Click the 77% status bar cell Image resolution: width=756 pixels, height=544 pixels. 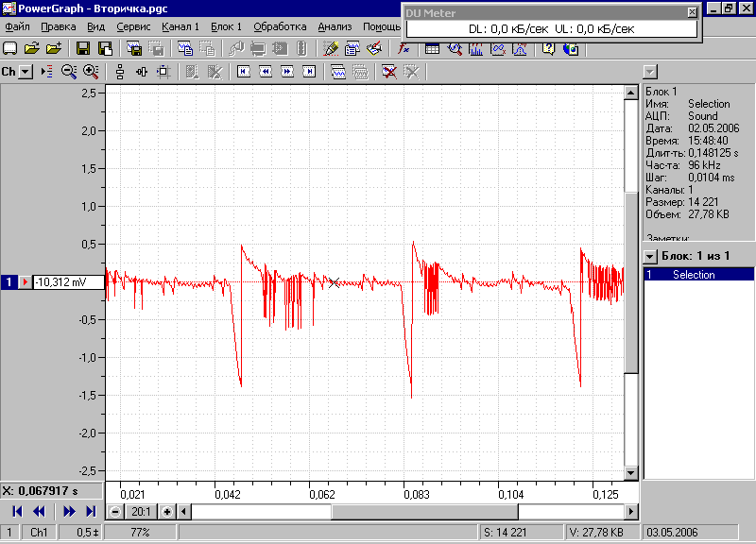pyautogui.click(x=140, y=533)
